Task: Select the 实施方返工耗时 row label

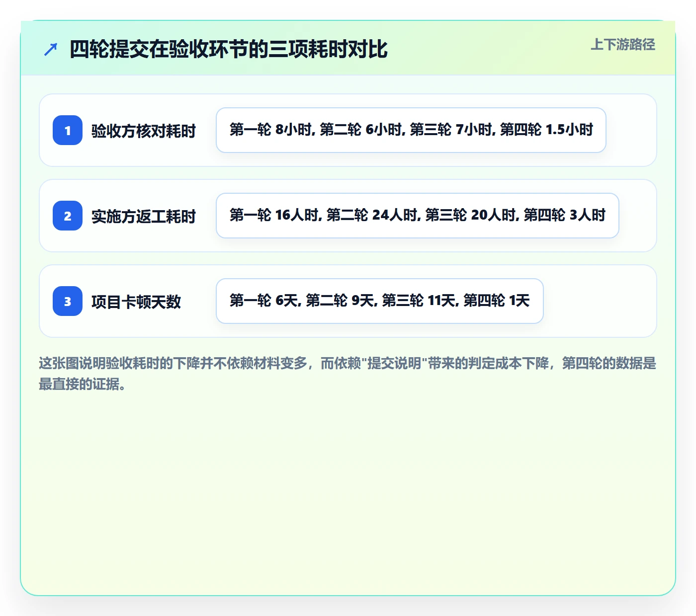Action: coord(144,216)
